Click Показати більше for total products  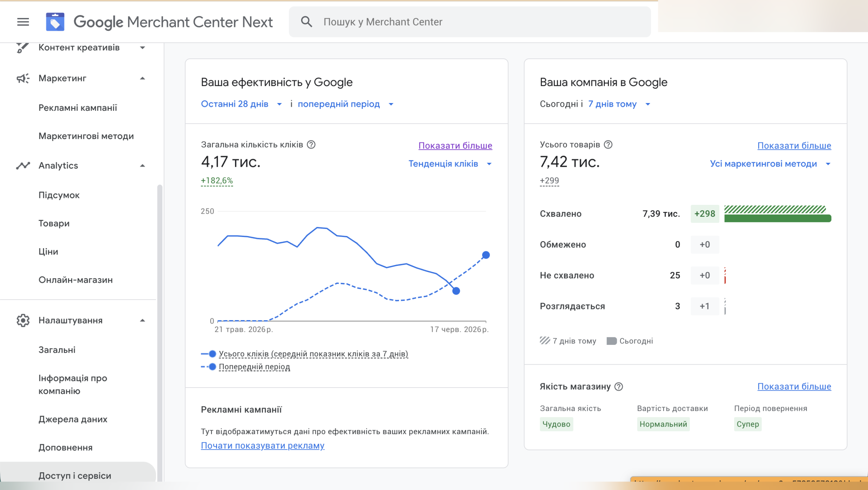(794, 145)
